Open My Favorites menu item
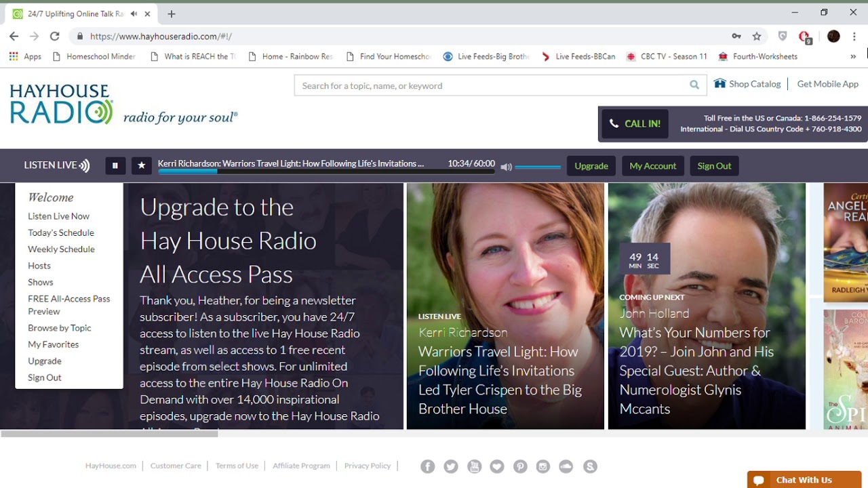 (54, 344)
